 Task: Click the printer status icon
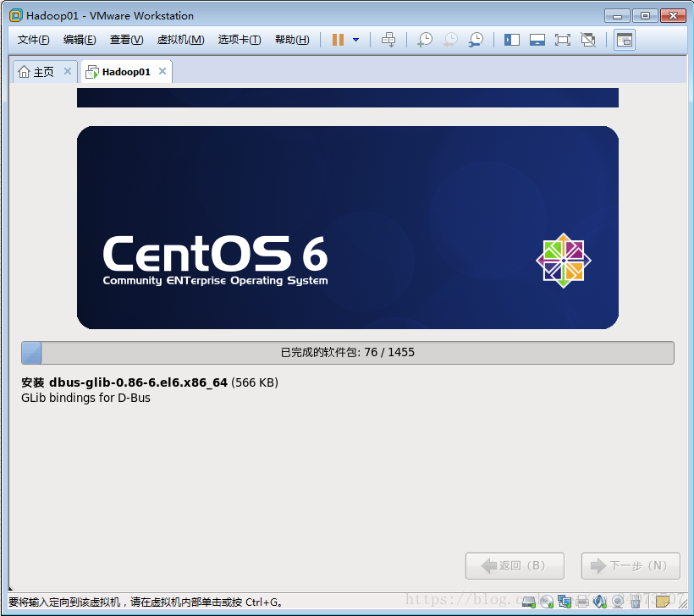pos(582,602)
